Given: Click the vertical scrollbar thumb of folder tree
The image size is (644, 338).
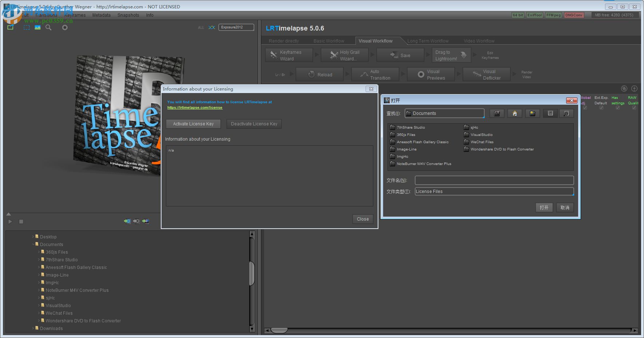Looking at the screenshot, I should coord(252,273).
